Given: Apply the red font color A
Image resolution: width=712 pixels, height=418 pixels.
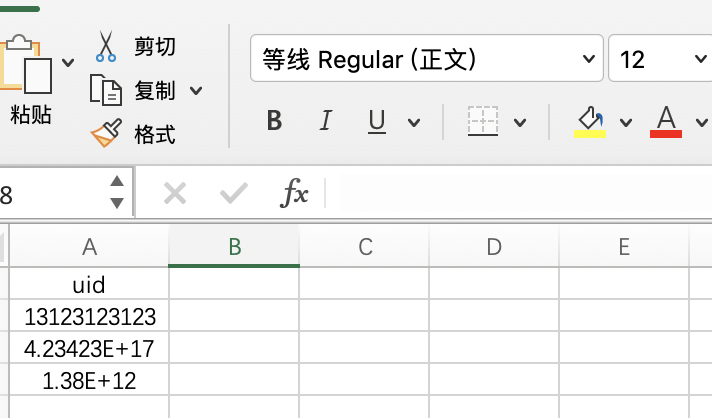Looking at the screenshot, I should point(666,121).
